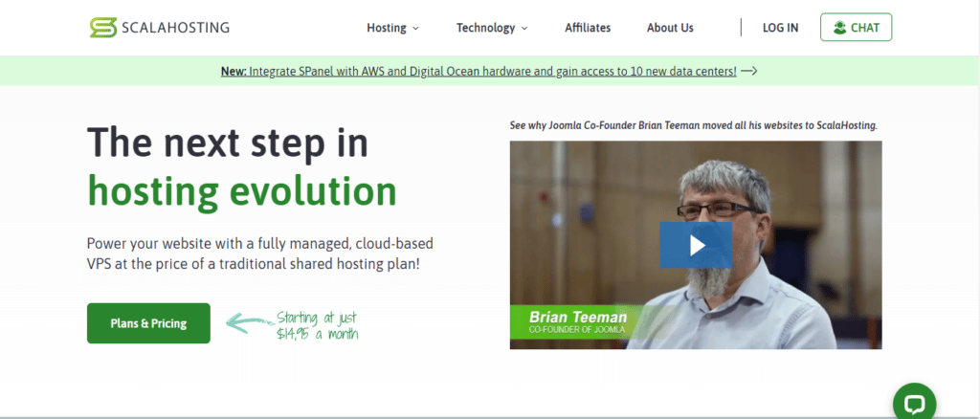
Task: Click the support agent icon in CHAT button
Action: [839, 28]
